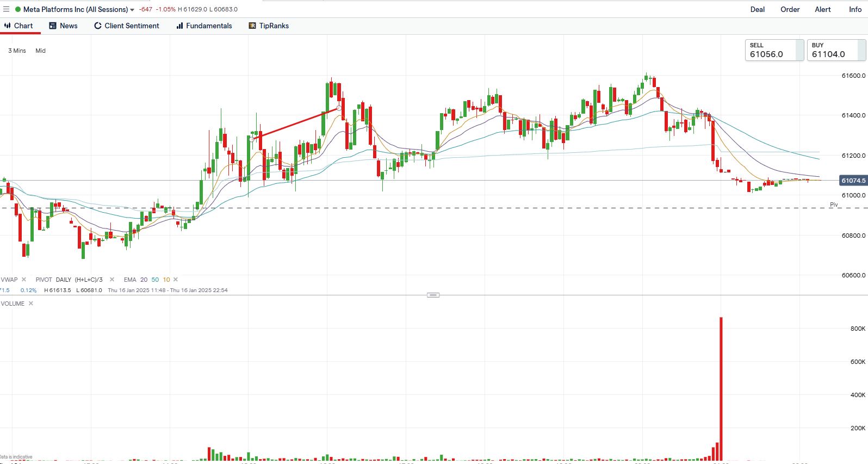
Task: Remove the EMA indicator with its X
Action: [x=176, y=280]
